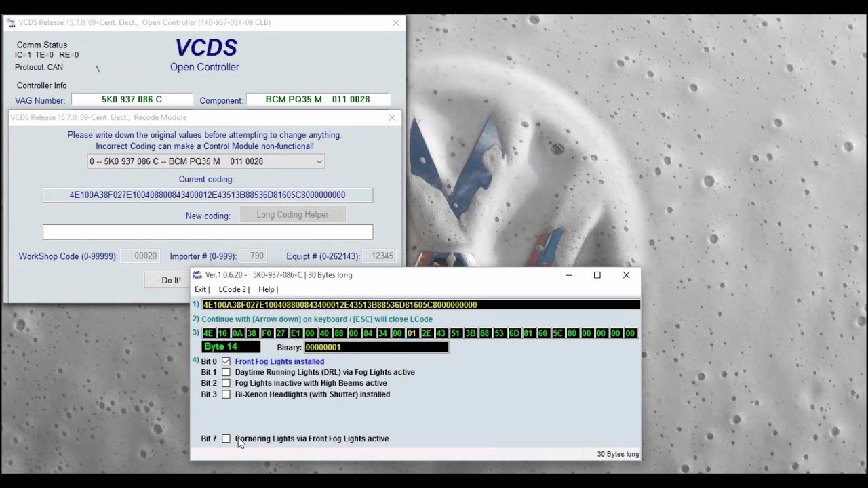Click the Byte 14 indicator label

pyautogui.click(x=231, y=347)
